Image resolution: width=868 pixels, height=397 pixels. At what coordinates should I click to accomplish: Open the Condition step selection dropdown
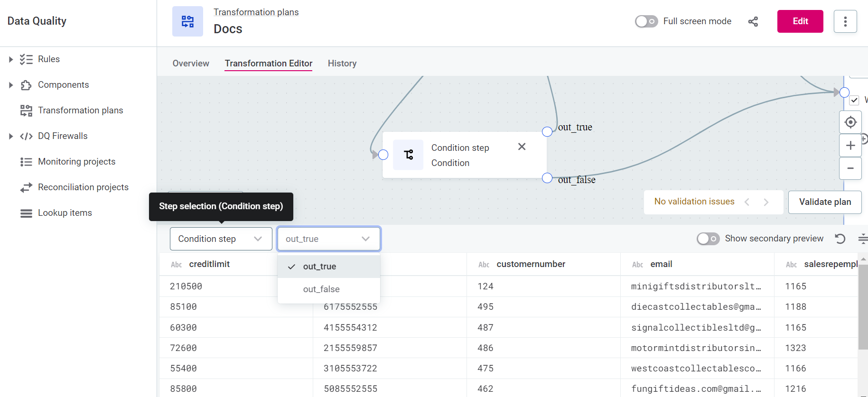coord(221,239)
